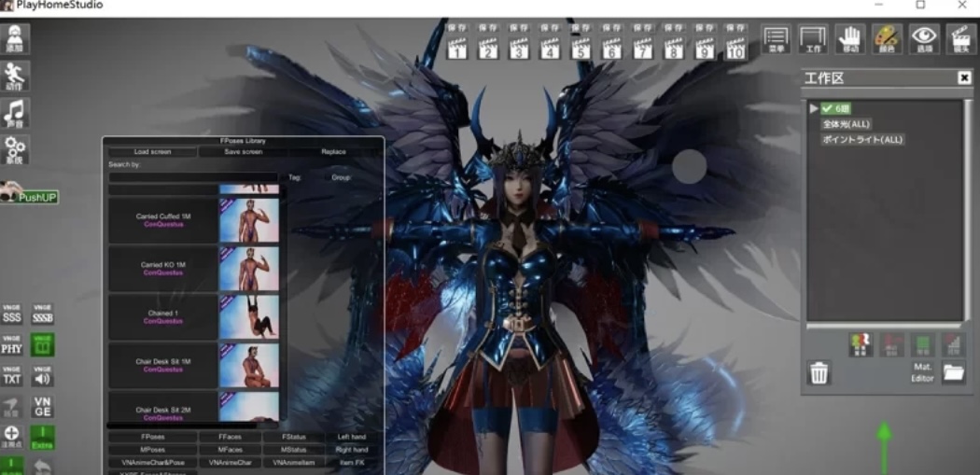The height and width of the screenshot is (475, 980).
Task: Switch to Load screen tab
Action: click(x=152, y=152)
